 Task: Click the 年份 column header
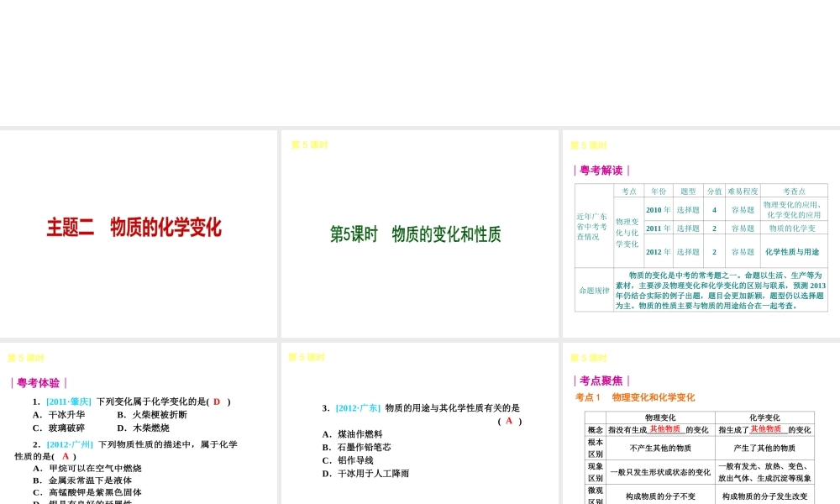[659, 192]
